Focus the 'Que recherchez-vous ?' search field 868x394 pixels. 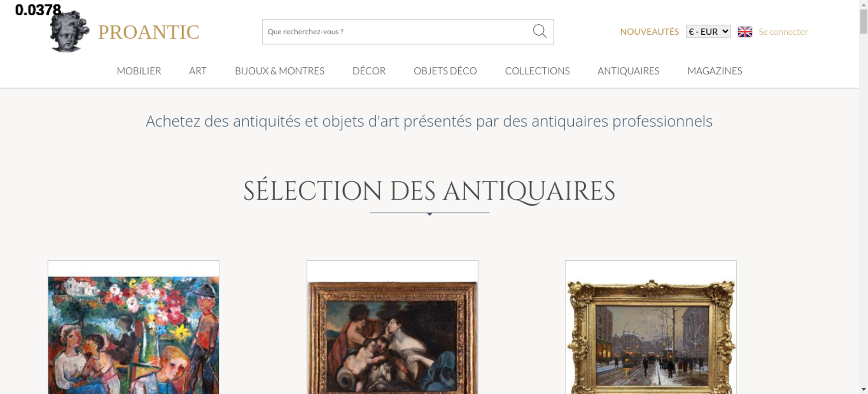click(397, 32)
